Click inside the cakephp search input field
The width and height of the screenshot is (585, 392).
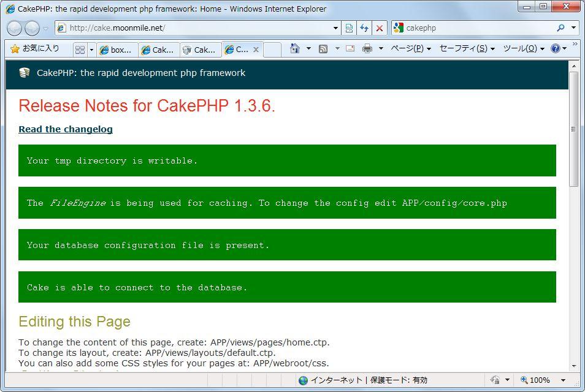pos(478,28)
